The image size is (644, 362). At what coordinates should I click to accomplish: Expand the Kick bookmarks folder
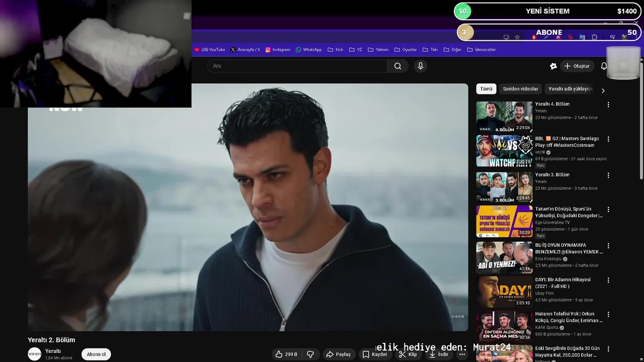[336, 50]
